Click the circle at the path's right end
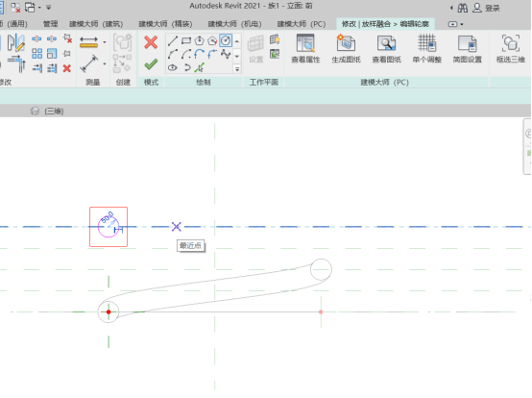Image resolution: width=532 pixels, height=398 pixels. point(321,269)
